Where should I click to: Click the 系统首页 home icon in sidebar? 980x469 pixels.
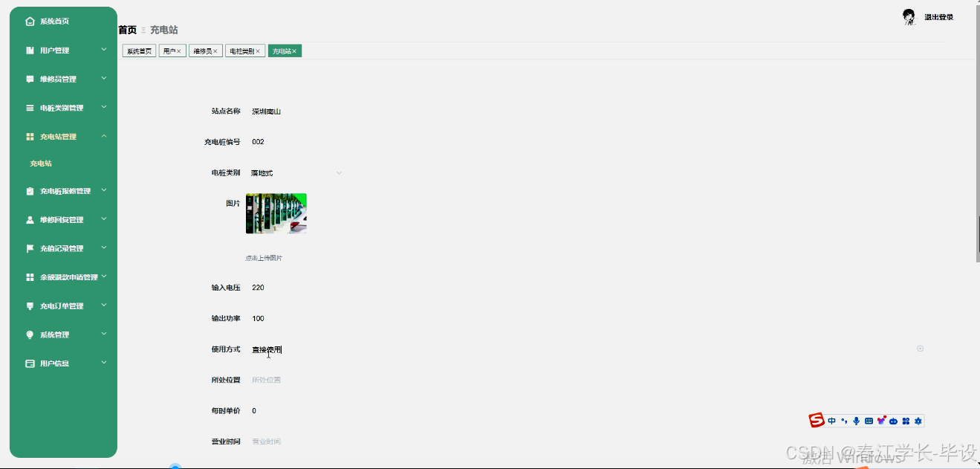[x=30, y=22]
